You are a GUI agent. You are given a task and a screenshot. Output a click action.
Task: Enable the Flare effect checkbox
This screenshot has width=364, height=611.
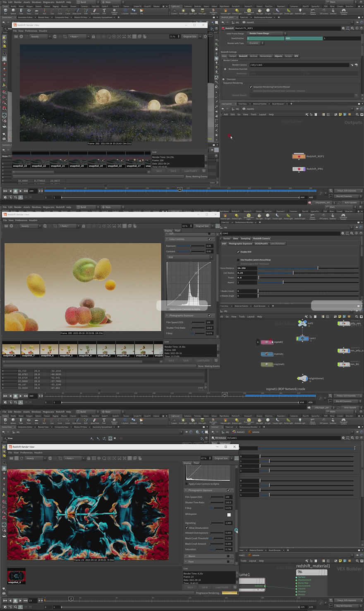point(228,561)
